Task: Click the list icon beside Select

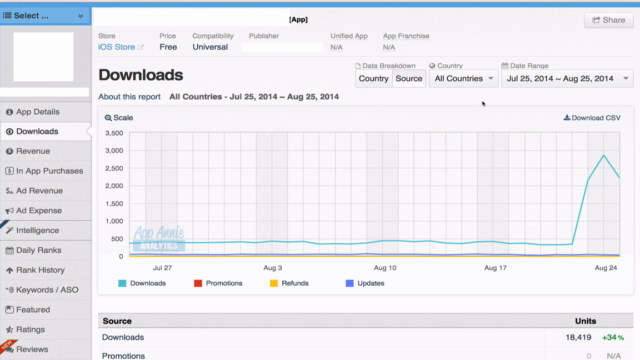Action: [7, 16]
